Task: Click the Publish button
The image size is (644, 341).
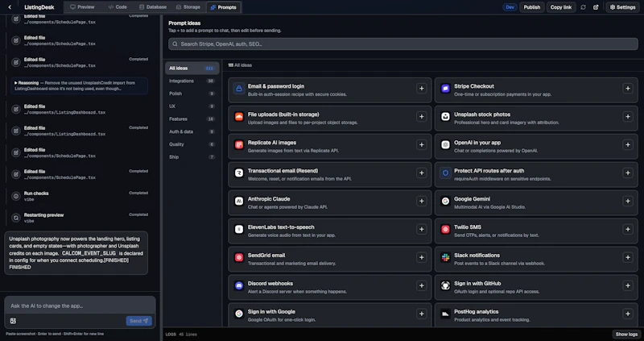Action: pos(532,7)
